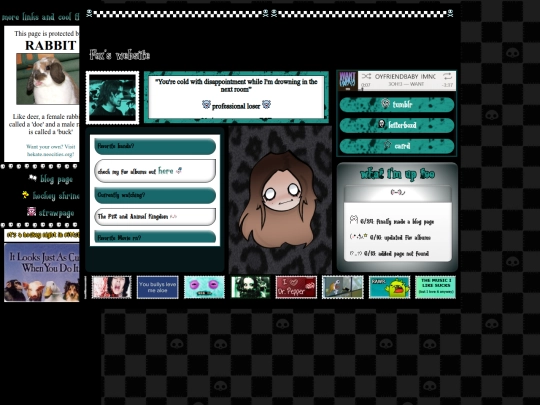Click the ghostface icon next to letterboxd
Image resolution: width=540 pixels, height=405 pixels.
[x=382, y=124]
